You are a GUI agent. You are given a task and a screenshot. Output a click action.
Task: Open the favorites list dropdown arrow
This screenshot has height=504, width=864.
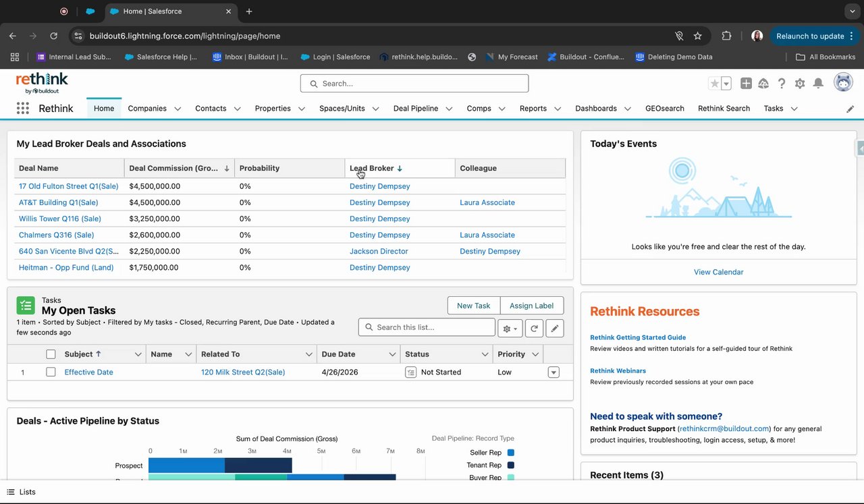point(726,84)
